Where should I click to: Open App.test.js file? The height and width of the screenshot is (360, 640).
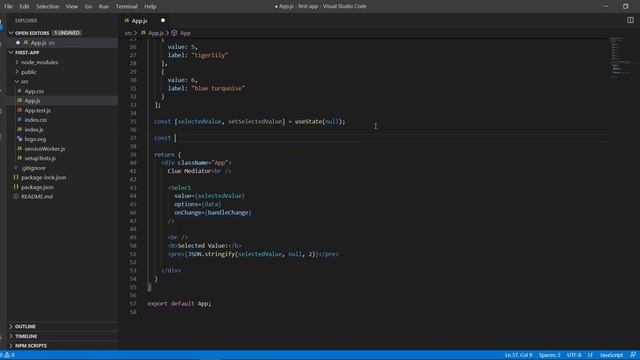point(38,110)
